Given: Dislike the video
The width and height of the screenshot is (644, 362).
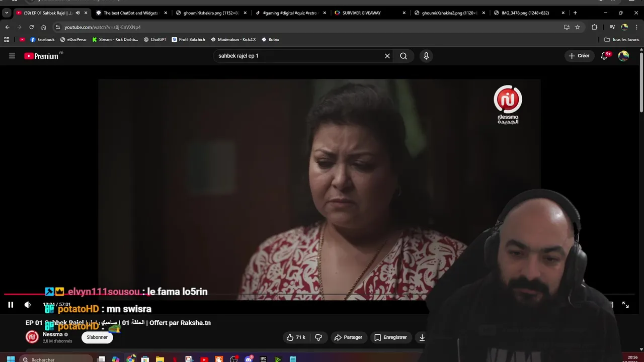Looking at the screenshot, I should (318, 337).
